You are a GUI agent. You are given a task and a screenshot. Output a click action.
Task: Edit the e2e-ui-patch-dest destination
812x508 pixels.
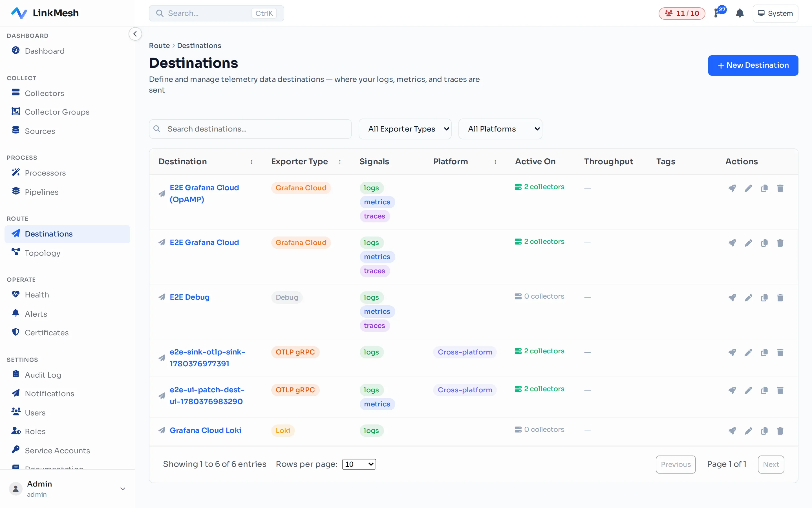click(x=748, y=390)
